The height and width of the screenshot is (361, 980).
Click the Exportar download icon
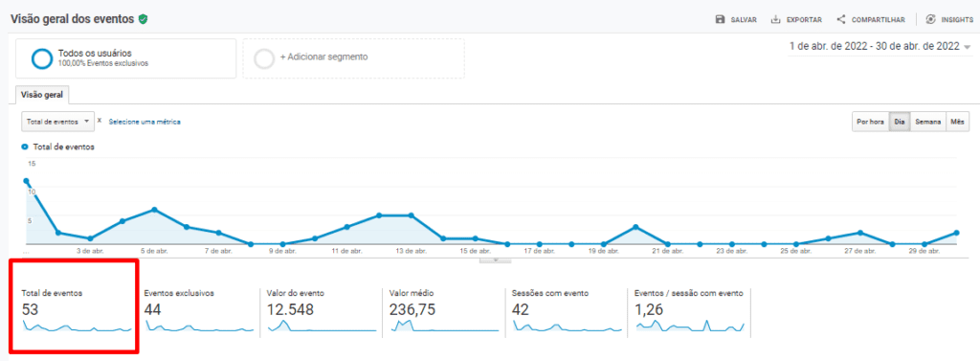[x=776, y=19]
